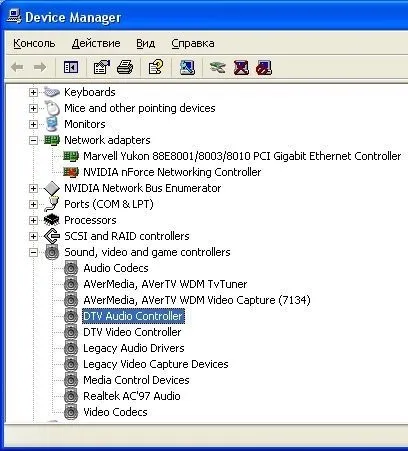Click the Back arrow toolbar button

(17, 67)
